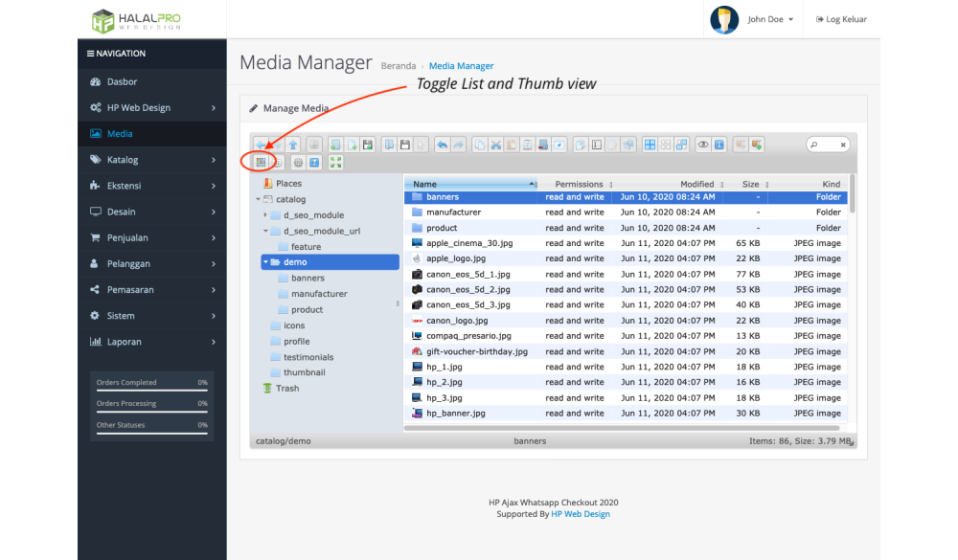
Task: Toggle the Sort icon beside view switch
Action: tap(278, 163)
